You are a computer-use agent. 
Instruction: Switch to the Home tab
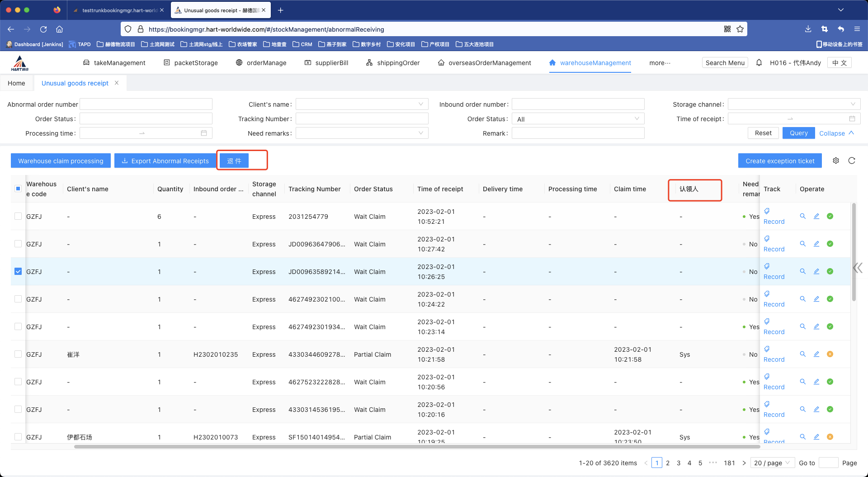pos(16,83)
